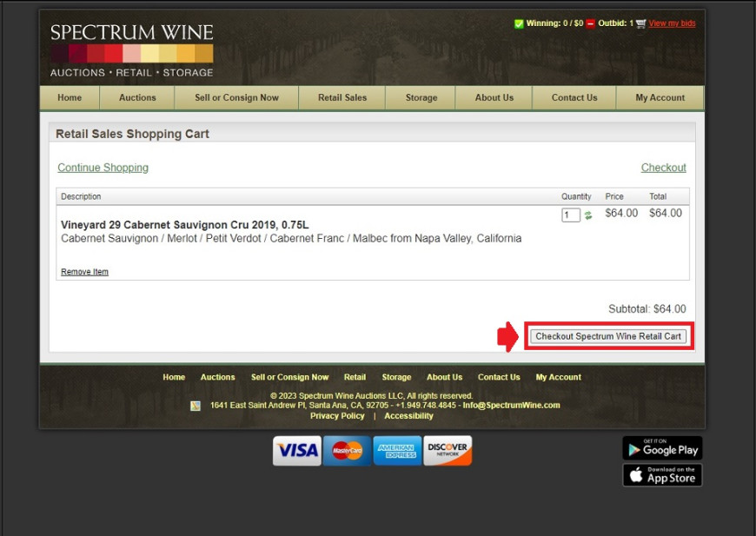Click the quantity input field
Screen dimensions: 756x536
click(570, 215)
